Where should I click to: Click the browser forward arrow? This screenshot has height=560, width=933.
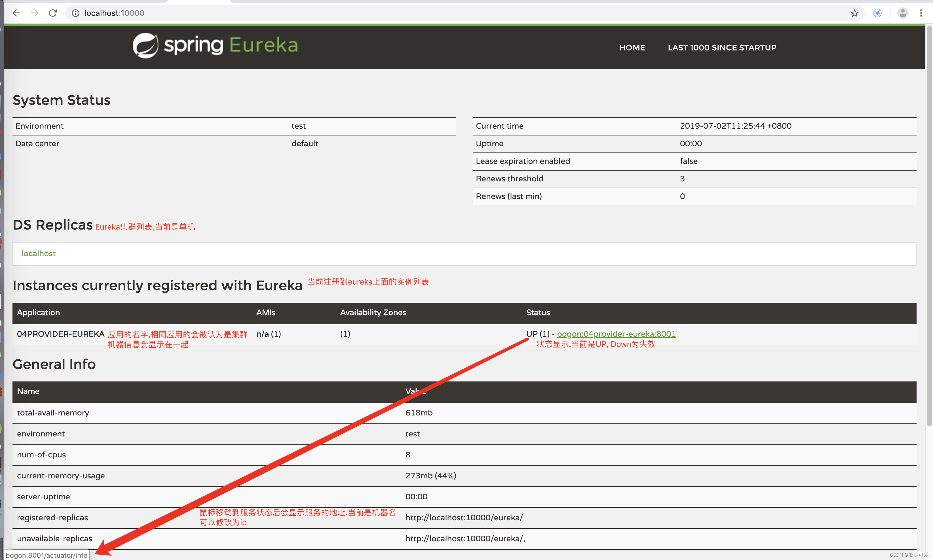point(34,13)
